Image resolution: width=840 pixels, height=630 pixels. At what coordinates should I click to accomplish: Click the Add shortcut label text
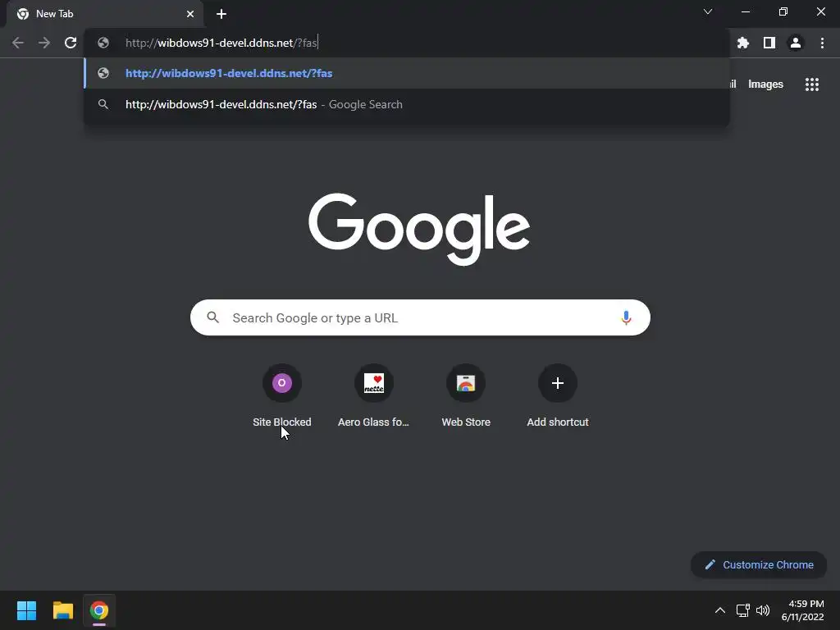point(558,422)
